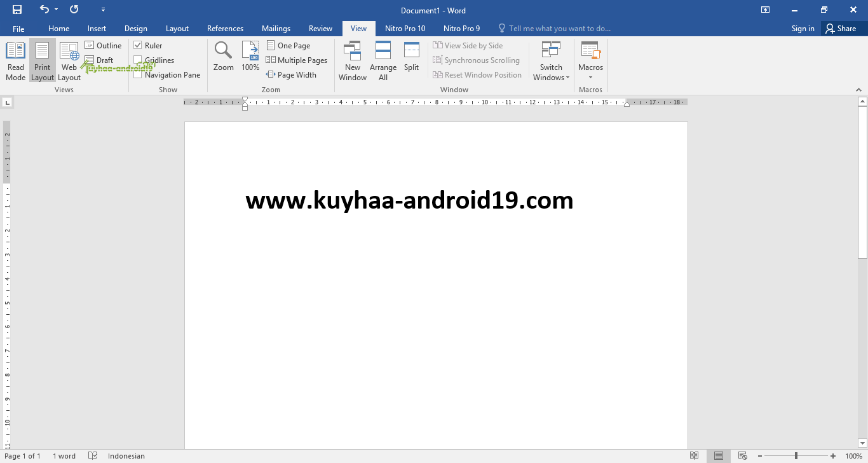Repeat the last action
The width and height of the screenshot is (868, 463).
point(74,10)
